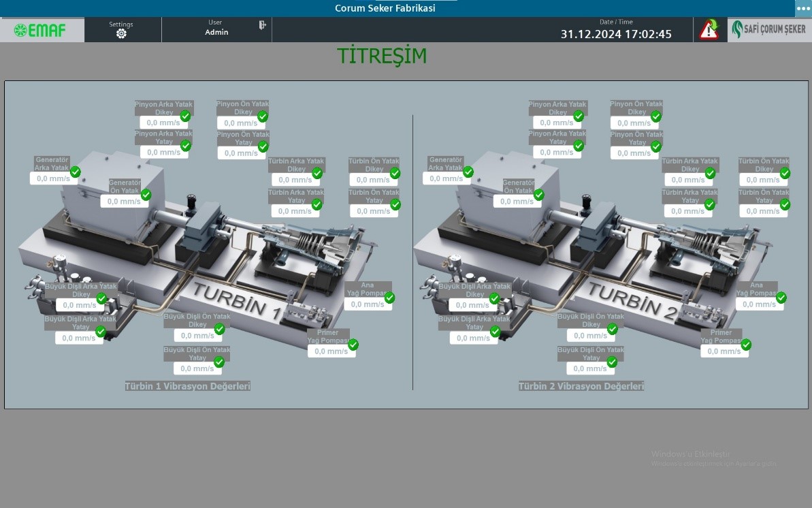Click the EMAF logo in header

tap(42, 30)
